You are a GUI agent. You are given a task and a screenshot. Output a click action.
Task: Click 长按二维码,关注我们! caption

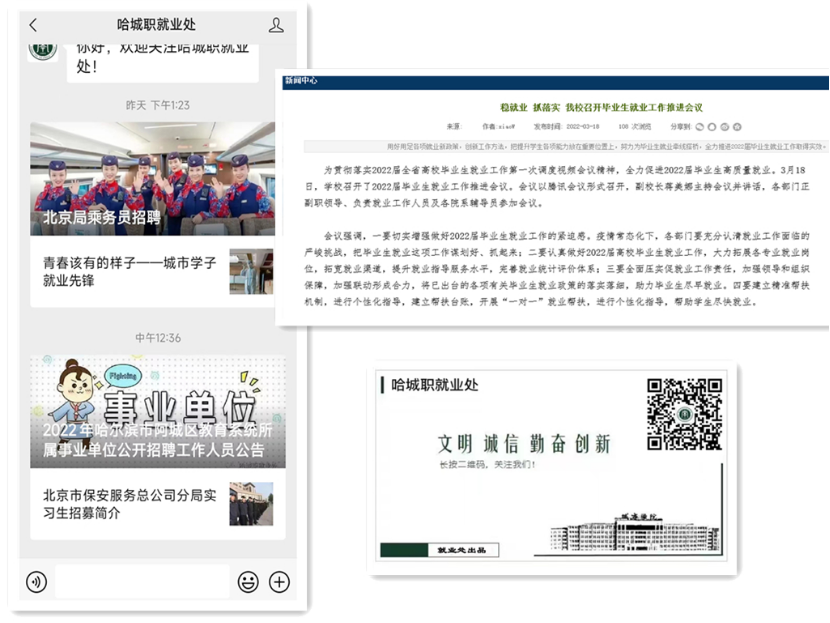(x=488, y=465)
